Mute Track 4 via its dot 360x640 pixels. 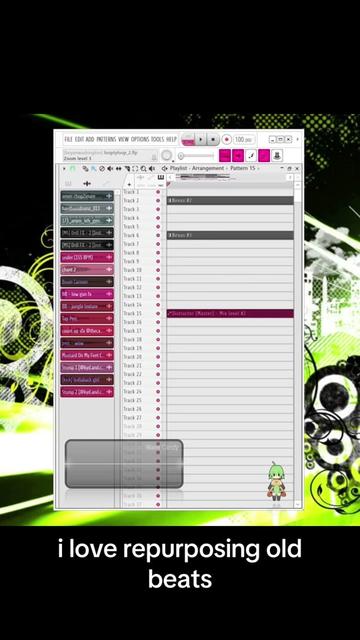158,218
